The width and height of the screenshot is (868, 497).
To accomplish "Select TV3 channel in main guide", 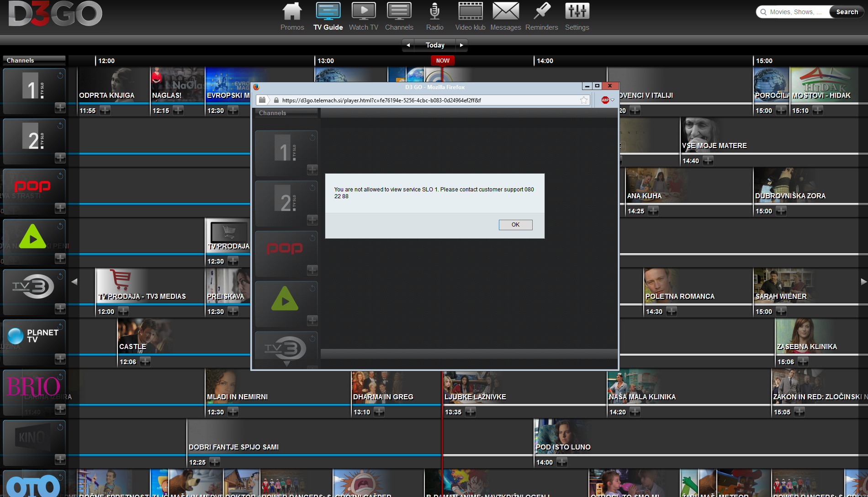I will coord(34,291).
